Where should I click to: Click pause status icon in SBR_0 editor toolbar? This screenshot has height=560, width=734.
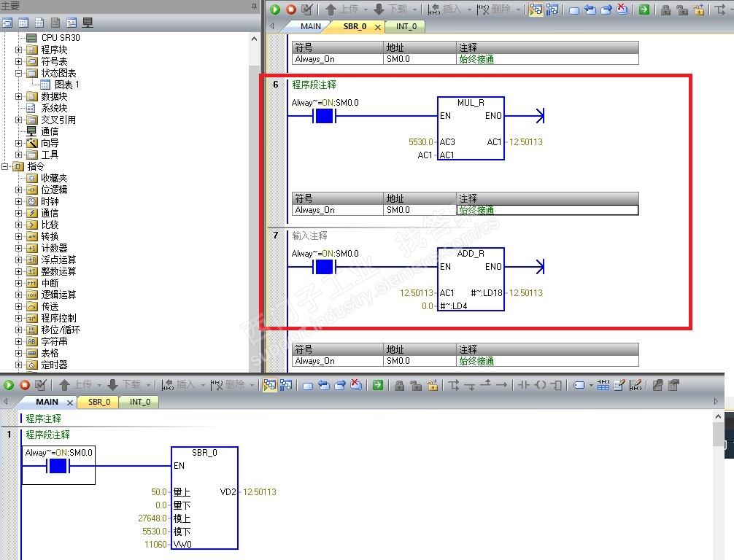coord(552,9)
